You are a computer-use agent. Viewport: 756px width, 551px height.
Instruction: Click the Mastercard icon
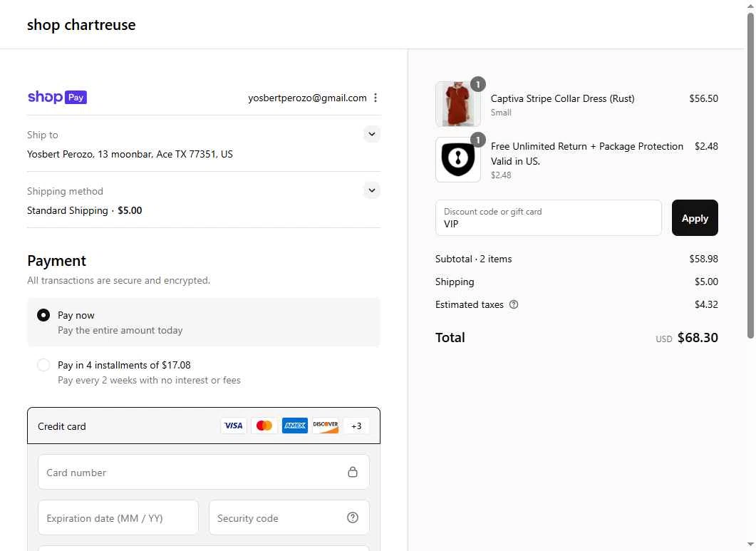264,426
